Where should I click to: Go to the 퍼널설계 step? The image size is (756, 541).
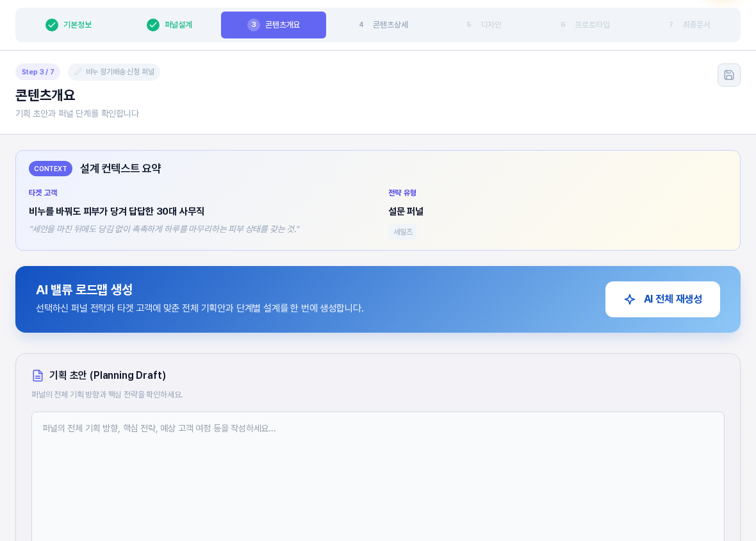pos(170,24)
